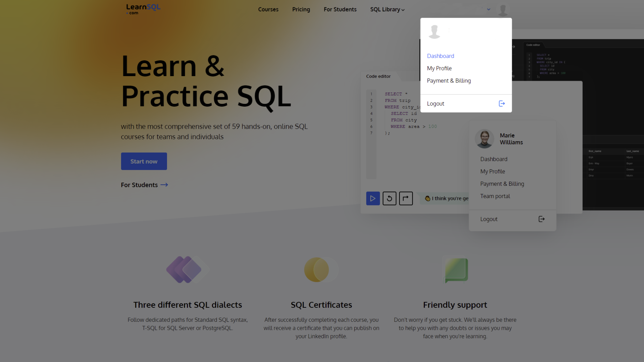Screen dimensions: 644x362
Task: Click the LearnSQL.com logo
Action: click(143, 9)
